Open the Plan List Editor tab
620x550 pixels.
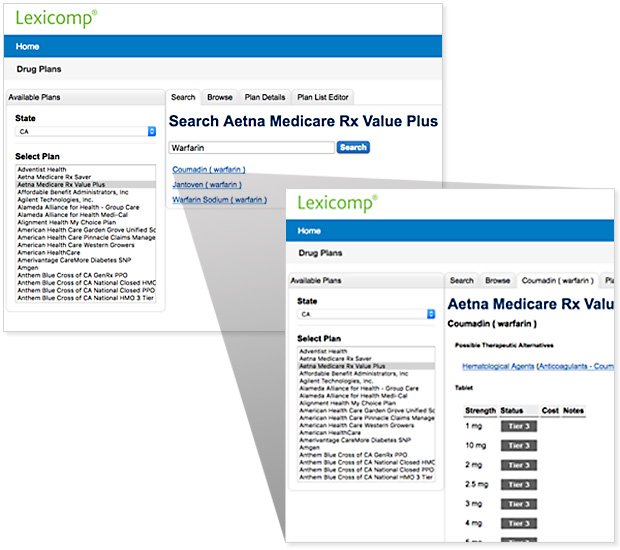click(322, 97)
